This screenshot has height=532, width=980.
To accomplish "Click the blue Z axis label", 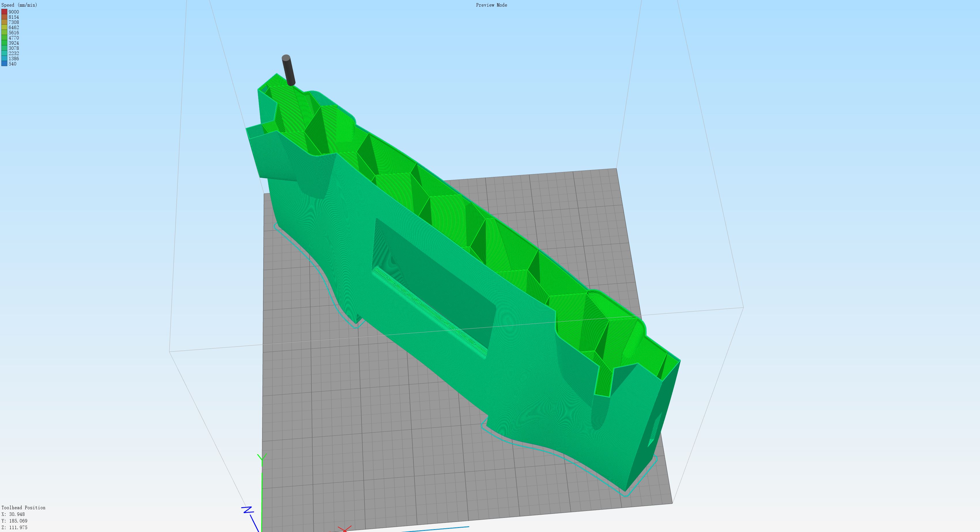I will coord(248,510).
